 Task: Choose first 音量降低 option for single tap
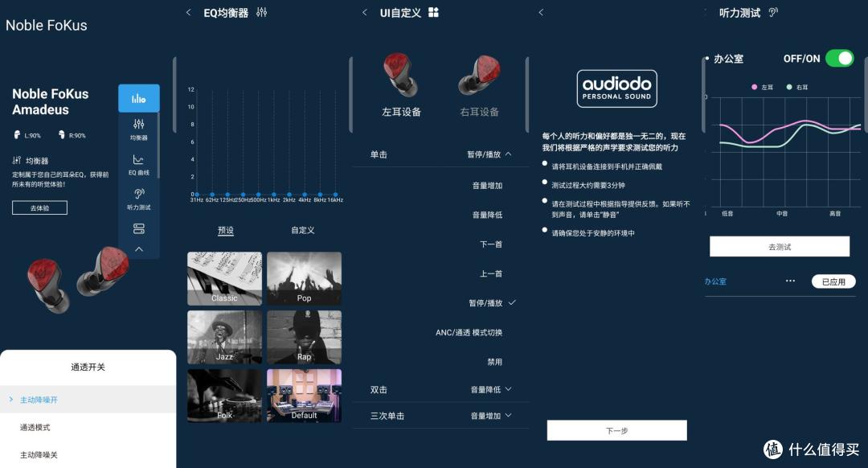point(487,215)
